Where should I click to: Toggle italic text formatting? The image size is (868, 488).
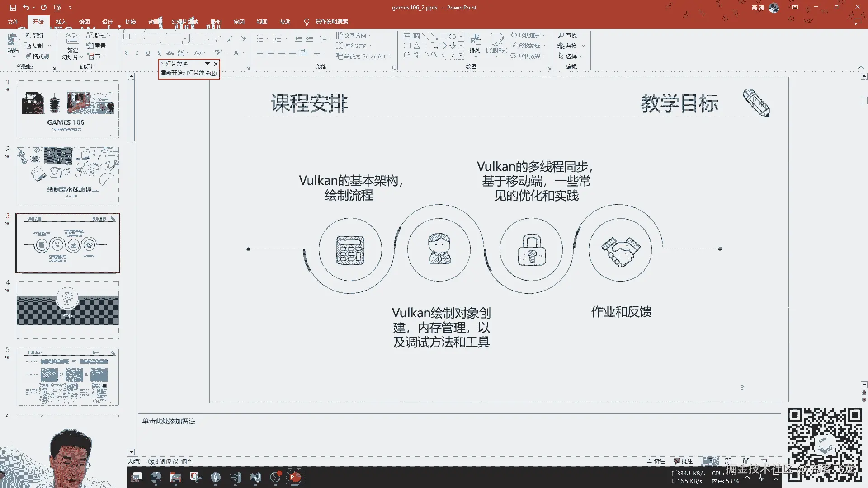pyautogui.click(x=137, y=53)
